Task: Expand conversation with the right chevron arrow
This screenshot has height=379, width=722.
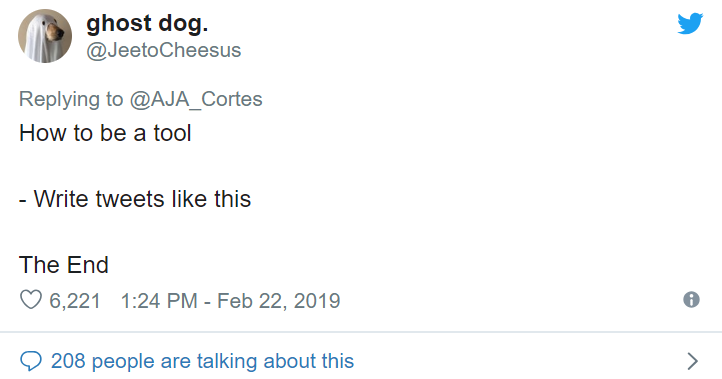Action: tap(693, 361)
